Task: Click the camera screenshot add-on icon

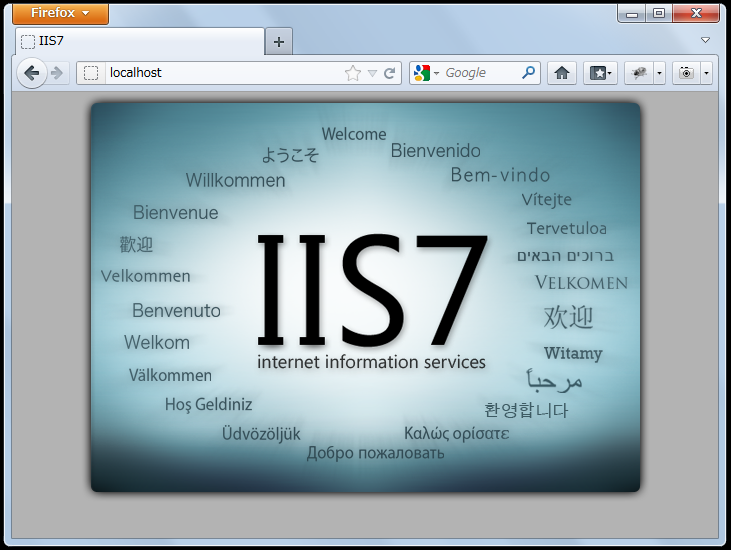Action: [686, 73]
